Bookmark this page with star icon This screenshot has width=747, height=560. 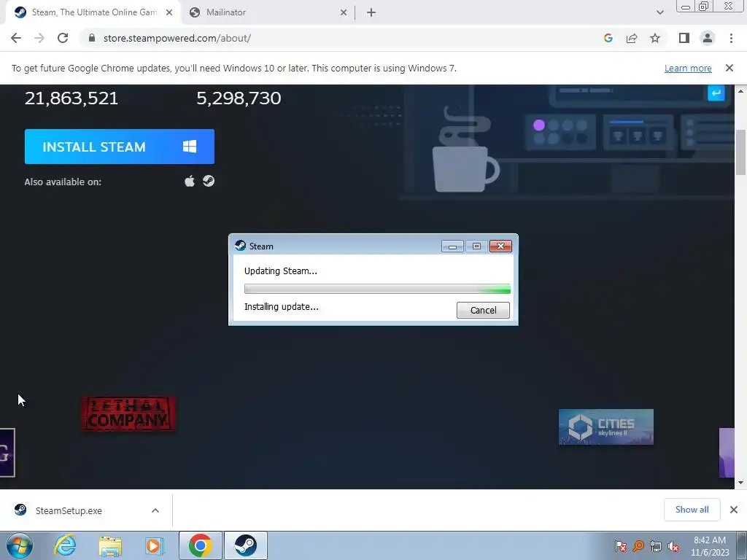click(655, 38)
